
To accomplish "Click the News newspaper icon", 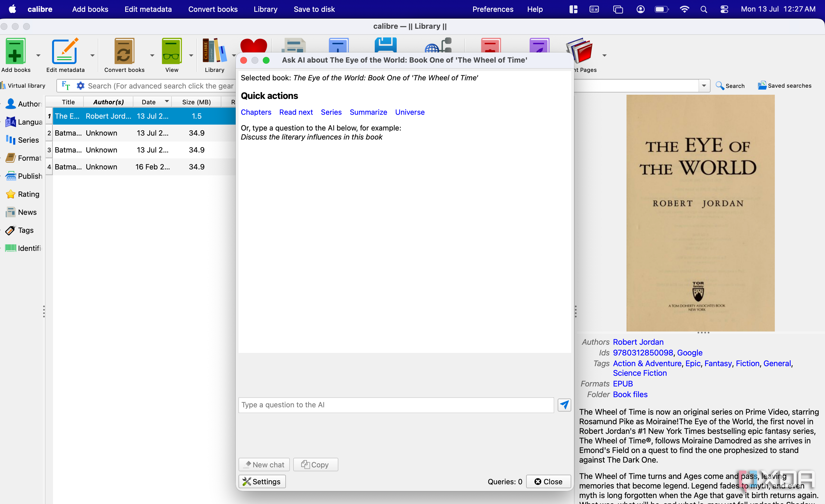I will tap(11, 212).
